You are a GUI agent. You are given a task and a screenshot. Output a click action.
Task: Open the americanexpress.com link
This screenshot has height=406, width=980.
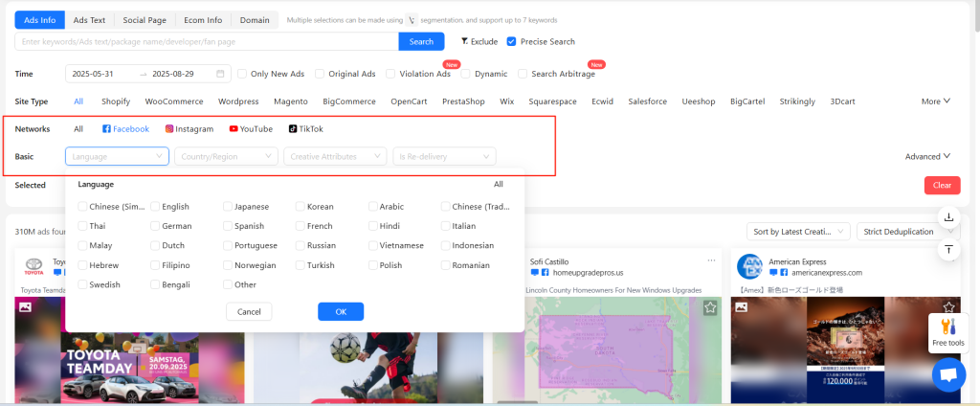click(827, 273)
